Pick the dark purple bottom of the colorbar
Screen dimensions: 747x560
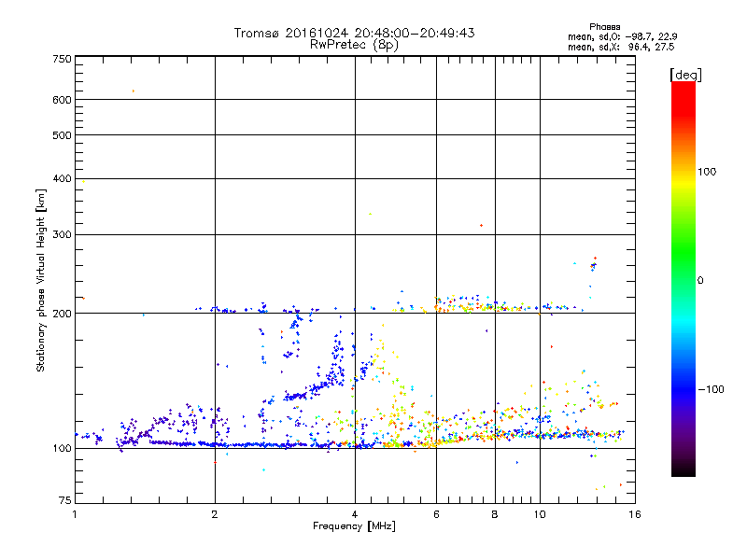684,464
